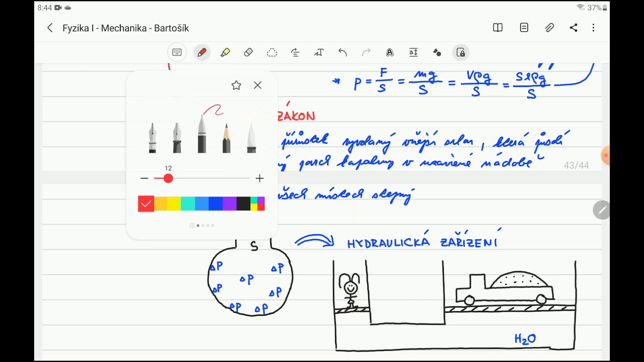Close the pen settings panel
644x362 pixels.
pos(258,85)
